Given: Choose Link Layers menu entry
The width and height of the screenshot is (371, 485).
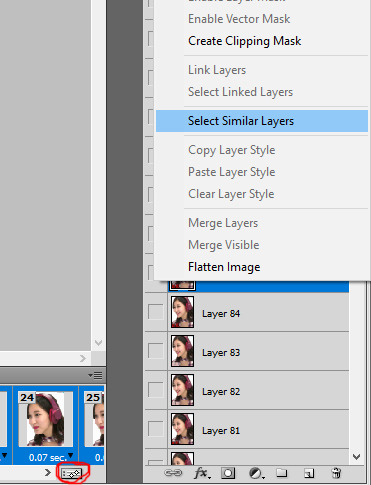Looking at the screenshot, I should 217,70.
